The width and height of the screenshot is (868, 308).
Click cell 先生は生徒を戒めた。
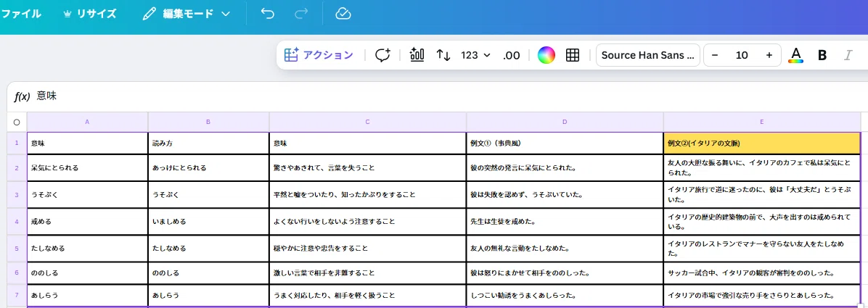pyautogui.click(x=565, y=222)
